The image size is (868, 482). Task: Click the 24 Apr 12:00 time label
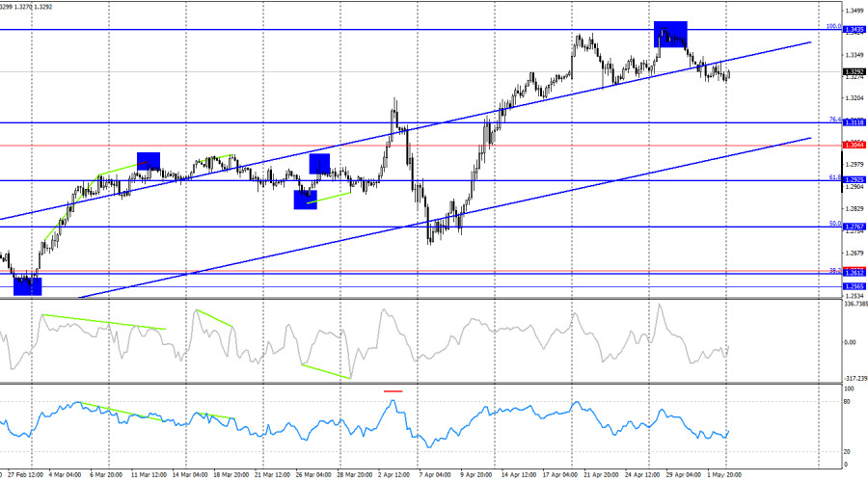[x=642, y=475]
